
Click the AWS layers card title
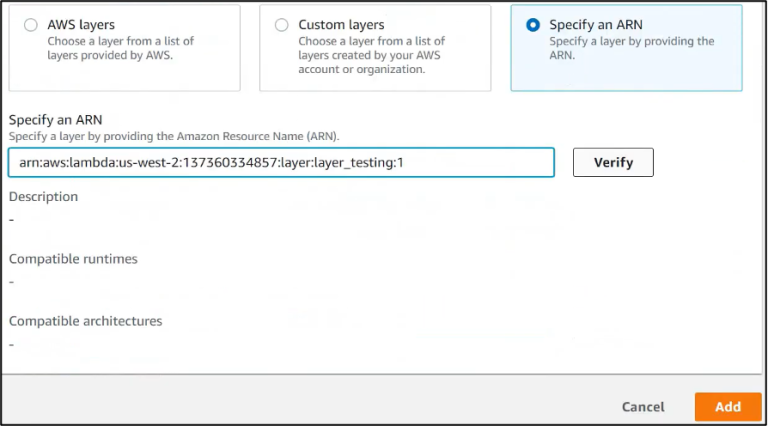click(82, 25)
